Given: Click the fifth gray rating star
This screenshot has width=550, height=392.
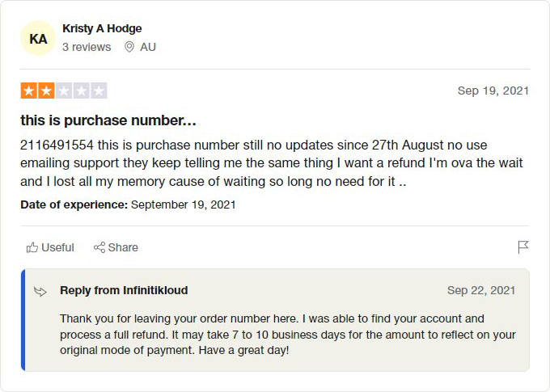Looking at the screenshot, I should [x=99, y=91].
